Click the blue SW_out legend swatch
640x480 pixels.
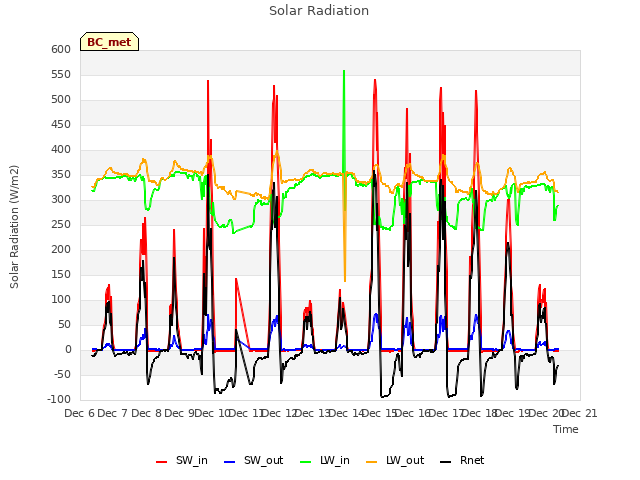pyautogui.click(x=230, y=462)
